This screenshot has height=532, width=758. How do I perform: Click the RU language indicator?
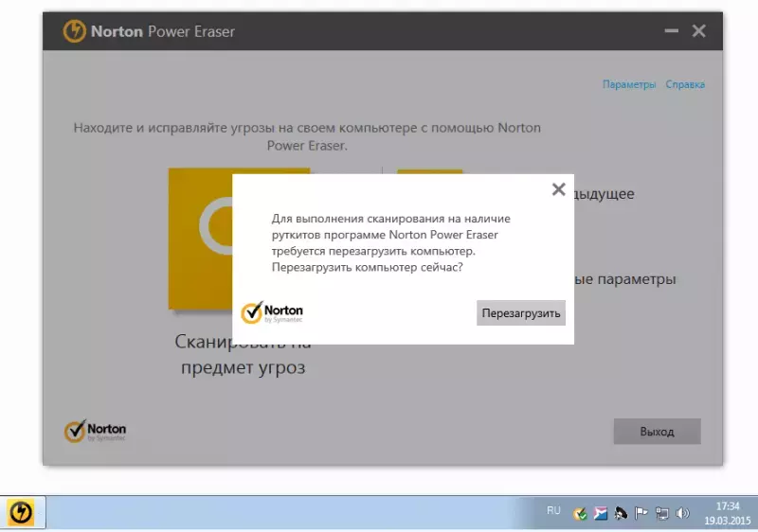tap(553, 511)
